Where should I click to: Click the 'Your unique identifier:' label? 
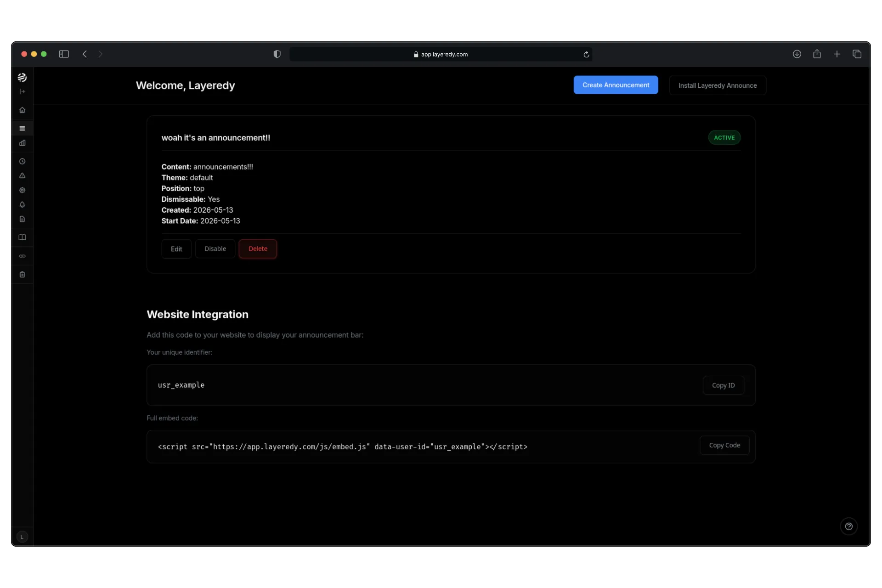pyautogui.click(x=179, y=352)
